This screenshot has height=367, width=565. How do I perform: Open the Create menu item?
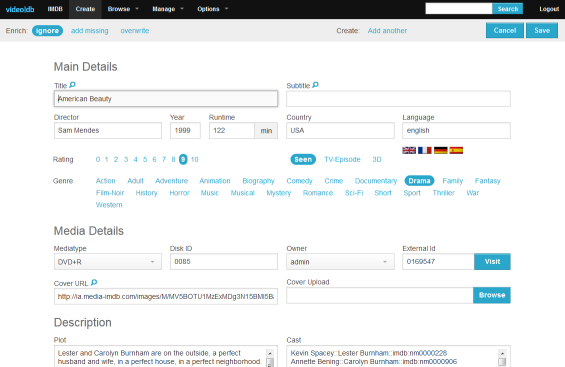(x=85, y=9)
